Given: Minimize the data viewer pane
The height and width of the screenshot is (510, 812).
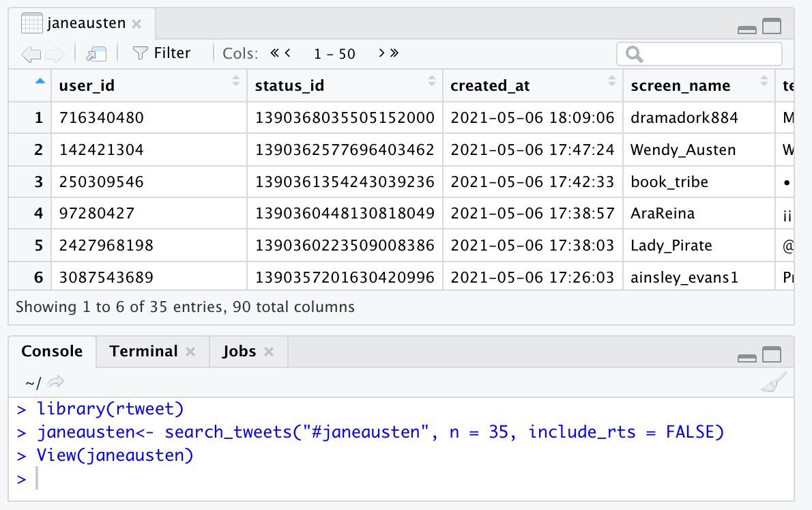Looking at the screenshot, I should (746, 29).
